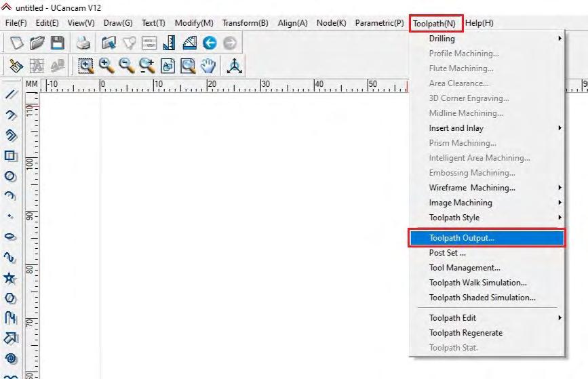Click the import picture-folder icon
The width and height of the screenshot is (588, 379).
pos(109,43)
